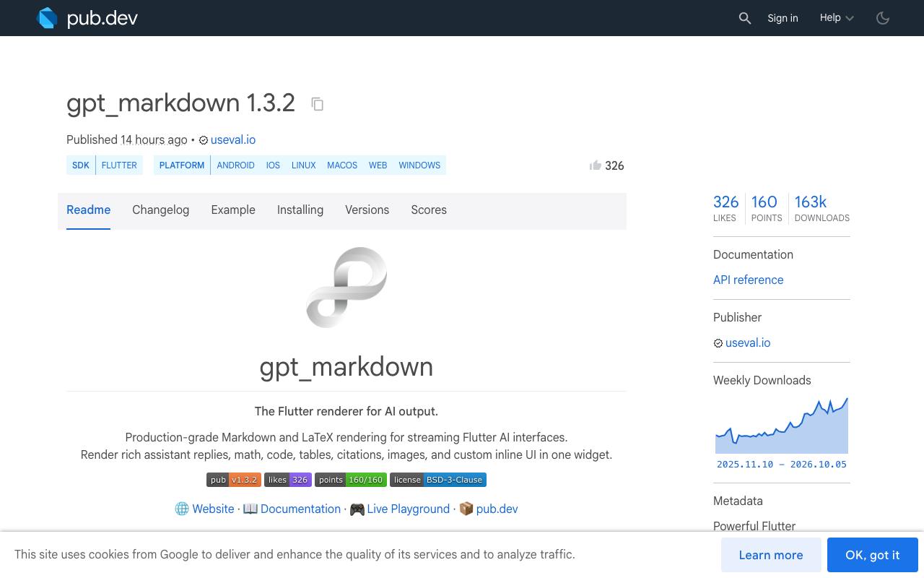924x578 pixels.
Task: Click the 326 likes score in sidebar
Action: (725, 208)
